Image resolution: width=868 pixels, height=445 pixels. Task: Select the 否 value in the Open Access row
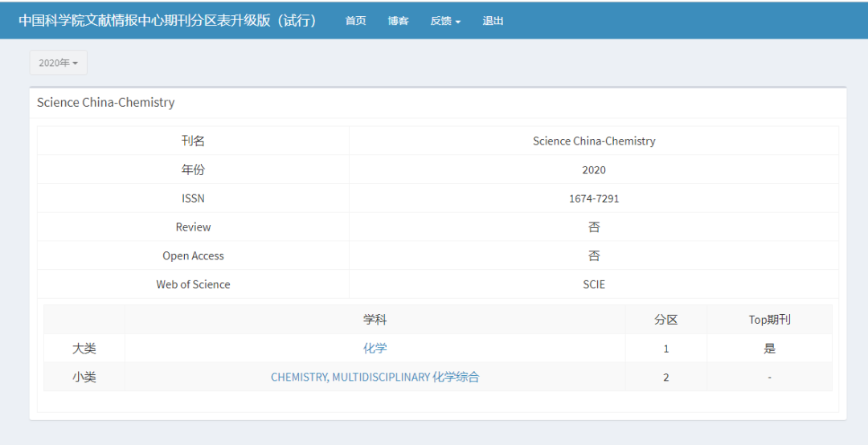[594, 255]
